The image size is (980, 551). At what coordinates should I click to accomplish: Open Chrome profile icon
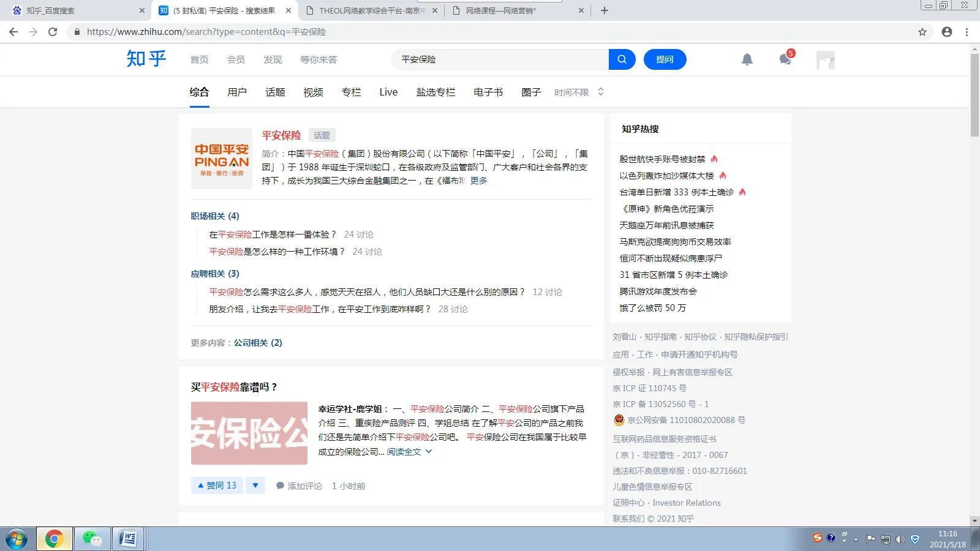947,32
